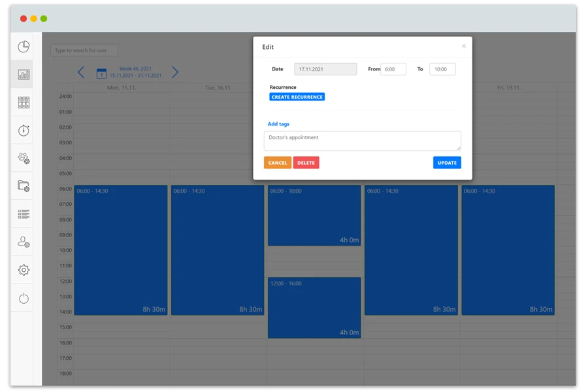
Task: Click the macOS green maximize dot
Action: [x=44, y=19]
